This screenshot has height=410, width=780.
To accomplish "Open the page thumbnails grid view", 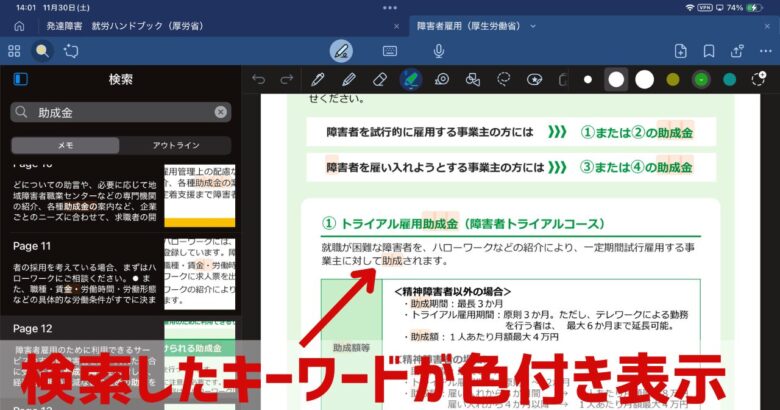I will click(14, 51).
